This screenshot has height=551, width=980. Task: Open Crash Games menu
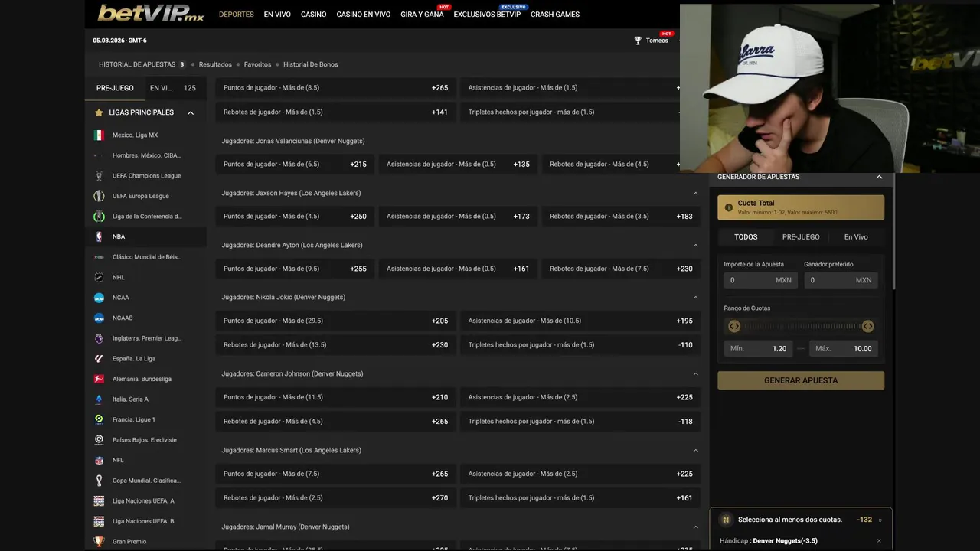(555, 15)
